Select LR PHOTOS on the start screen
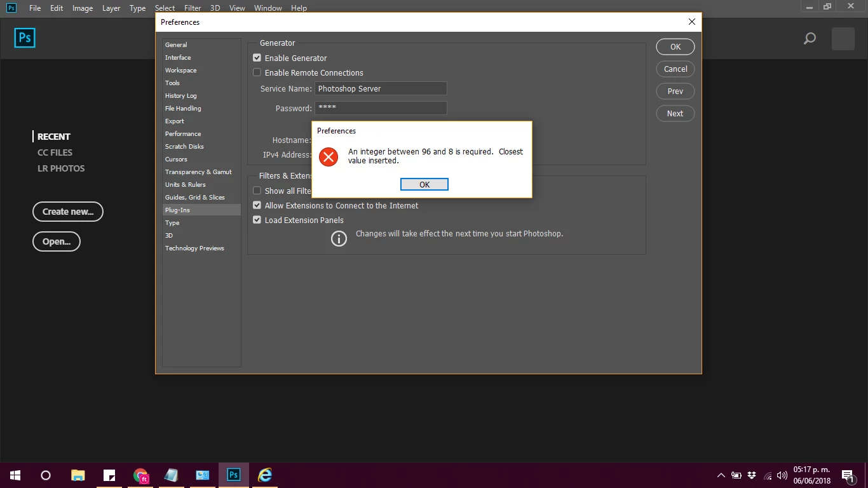Viewport: 868px width, 488px height. pos(61,168)
